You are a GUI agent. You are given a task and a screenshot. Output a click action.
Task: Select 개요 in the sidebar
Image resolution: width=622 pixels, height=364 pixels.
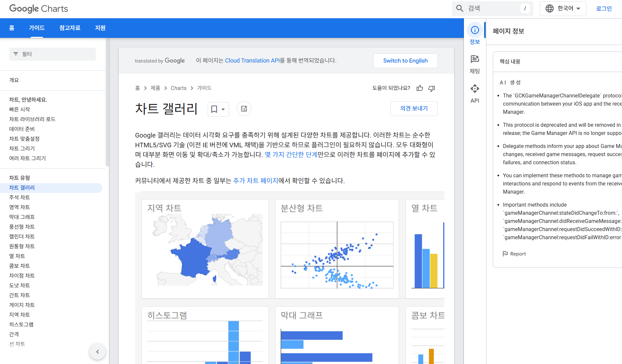point(14,80)
